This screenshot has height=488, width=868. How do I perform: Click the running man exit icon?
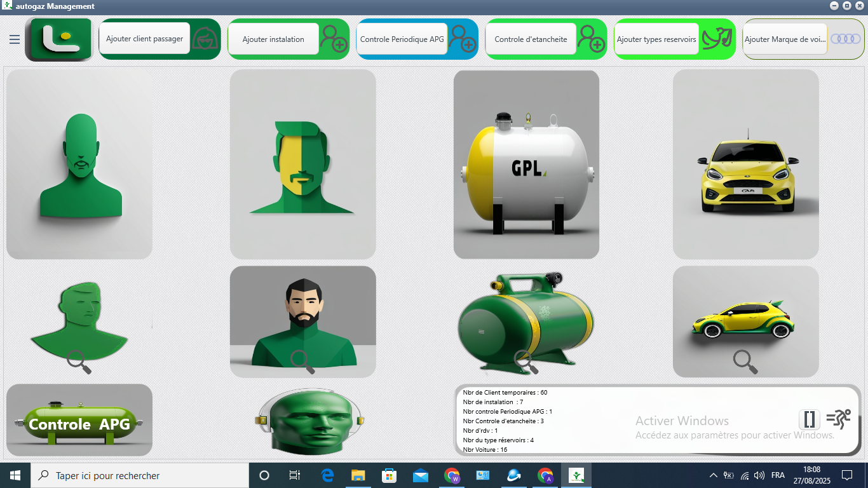click(838, 419)
